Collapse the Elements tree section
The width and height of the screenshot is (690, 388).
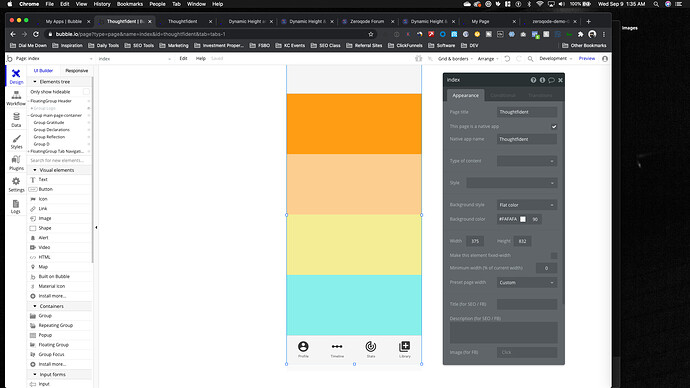pyautogui.click(x=35, y=82)
